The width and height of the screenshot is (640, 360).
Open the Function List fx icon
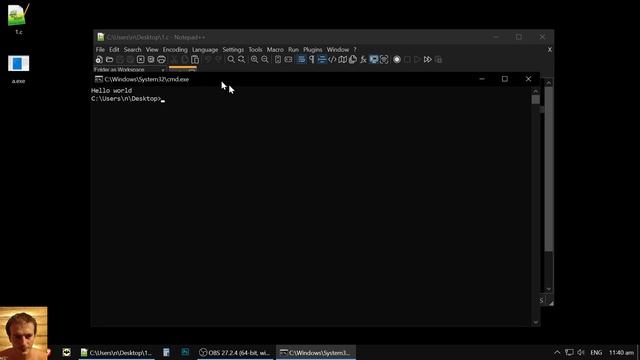click(363, 60)
